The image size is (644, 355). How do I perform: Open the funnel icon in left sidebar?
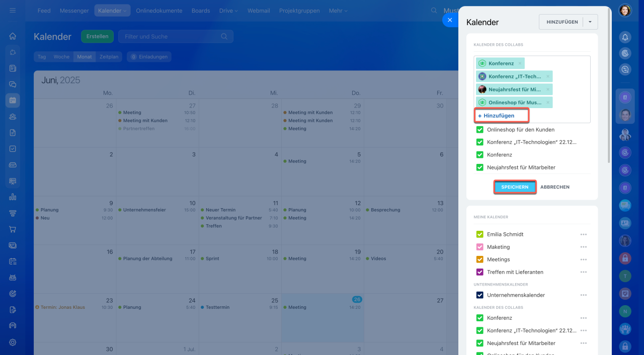point(13,213)
